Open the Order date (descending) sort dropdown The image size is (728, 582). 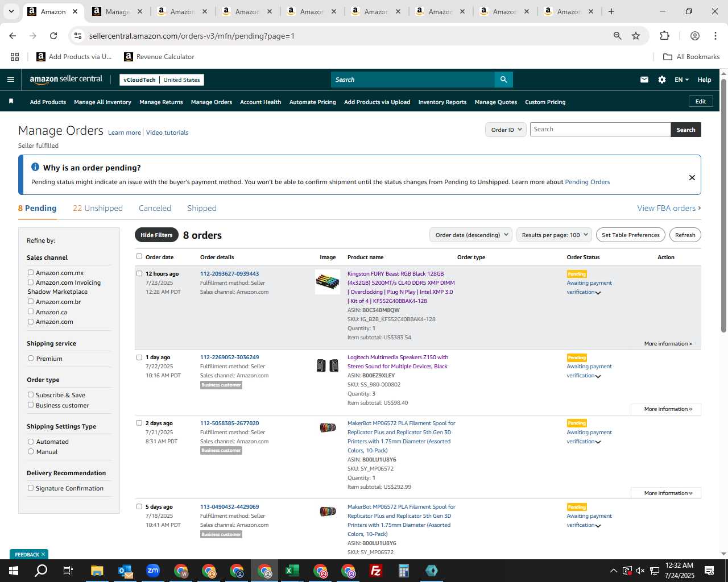471,235
